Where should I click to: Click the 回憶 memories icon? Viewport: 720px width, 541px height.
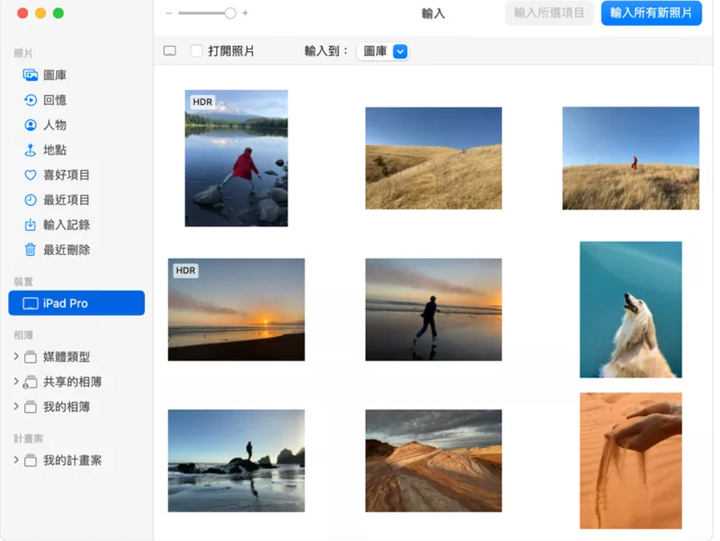pyautogui.click(x=30, y=100)
